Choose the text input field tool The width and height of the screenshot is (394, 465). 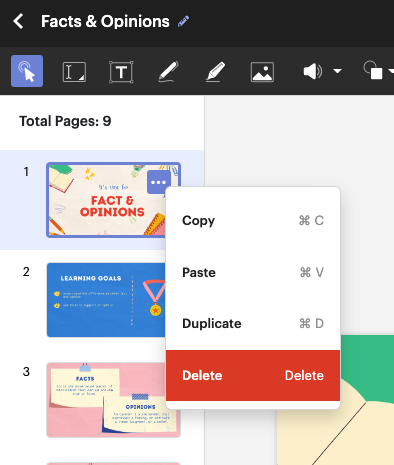(74, 72)
